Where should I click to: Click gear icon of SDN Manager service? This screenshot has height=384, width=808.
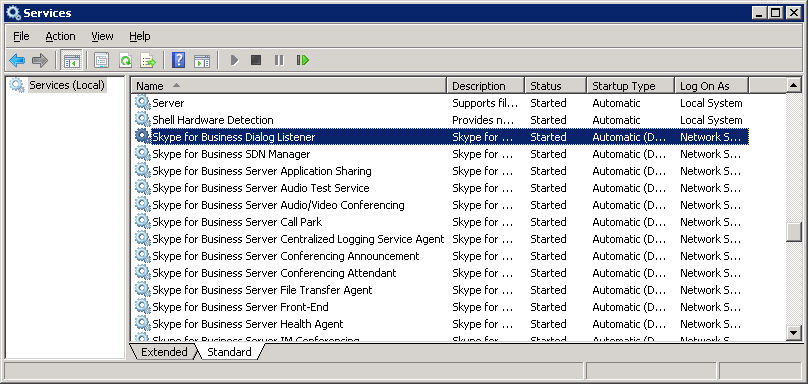(143, 154)
